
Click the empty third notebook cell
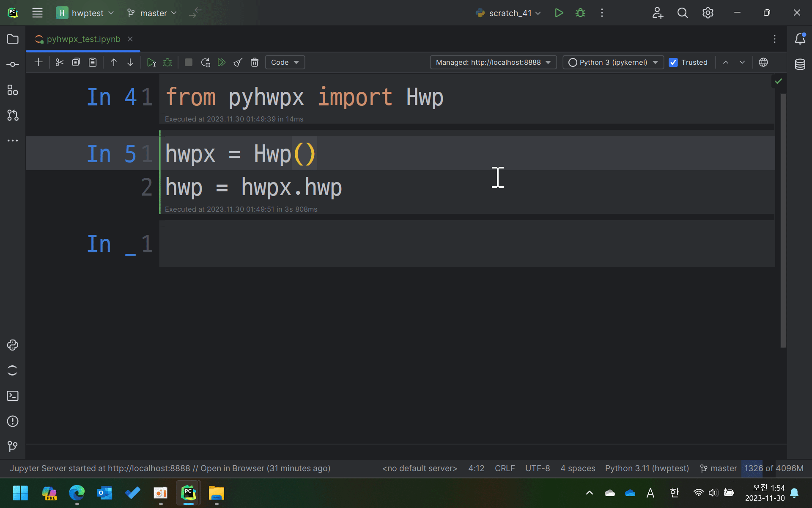(465, 244)
